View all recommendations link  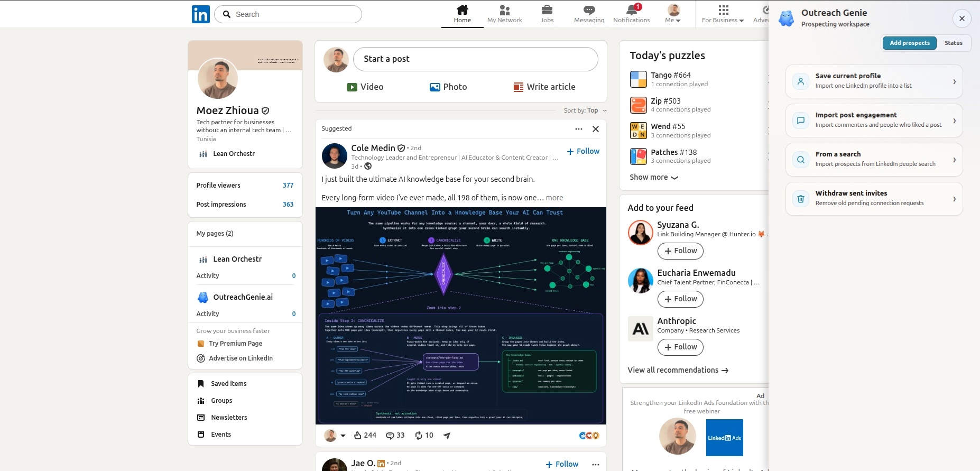click(x=678, y=371)
